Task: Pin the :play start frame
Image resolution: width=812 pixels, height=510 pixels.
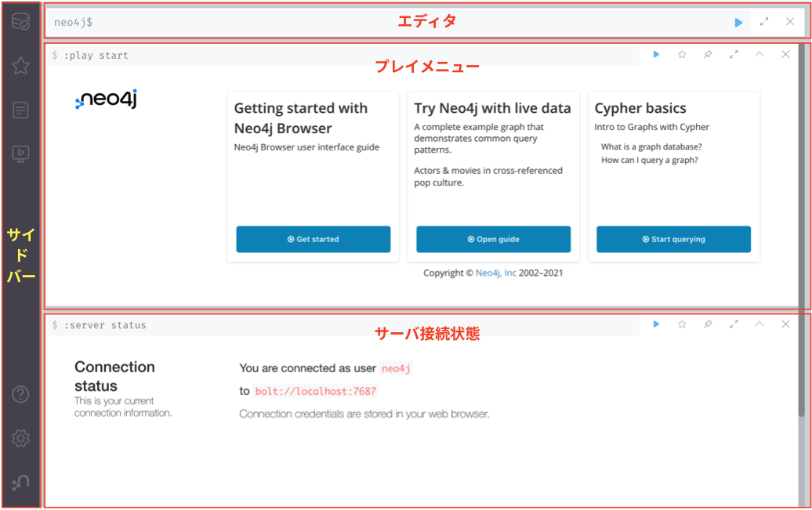Action: [x=708, y=55]
